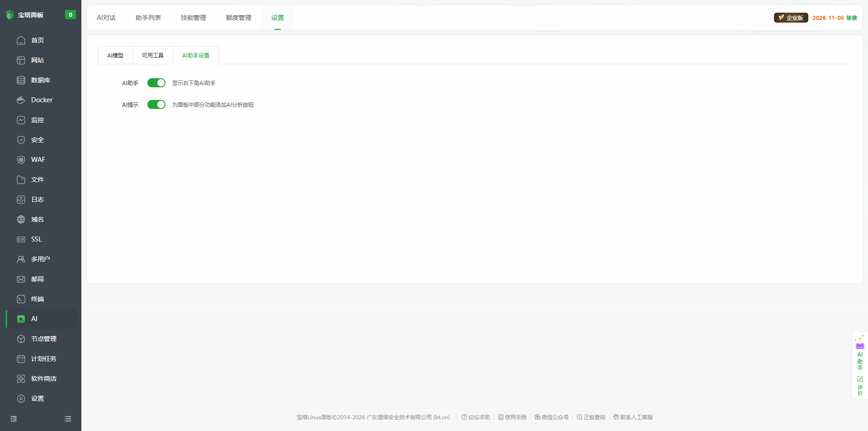Screen dimensions: 868x431
Task: Open Docker from the sidebar
Action: point(41,100)
